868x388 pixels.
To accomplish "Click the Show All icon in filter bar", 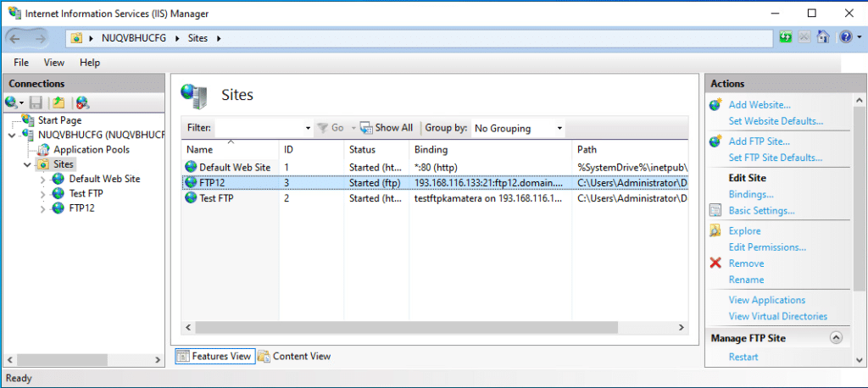I will pos(366,128).
